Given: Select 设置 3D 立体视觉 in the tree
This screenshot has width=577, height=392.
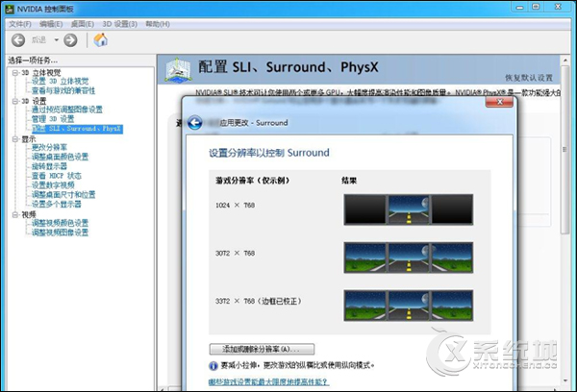Looking at the screenshot, I should click(x=60, y=82).
